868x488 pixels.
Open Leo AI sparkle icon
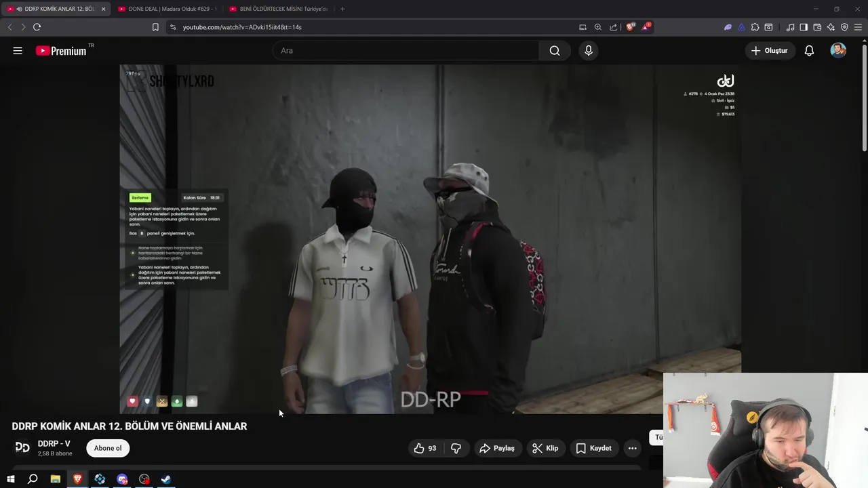click(831, 27)
